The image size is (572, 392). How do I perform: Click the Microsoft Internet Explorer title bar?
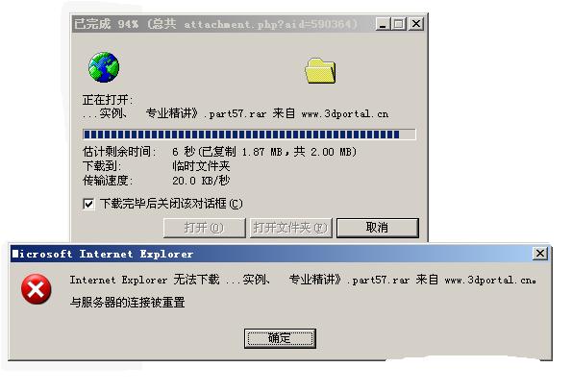tap(270, 254)
